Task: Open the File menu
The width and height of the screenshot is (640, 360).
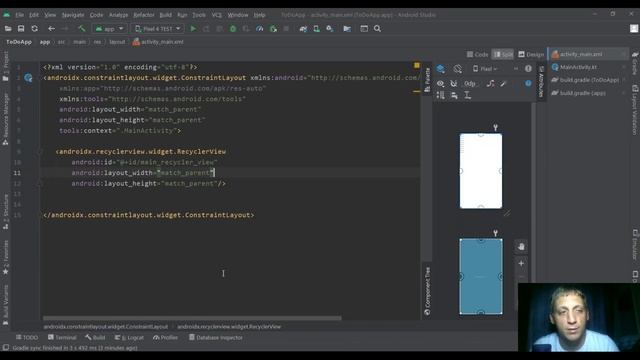Action: (20, 15)
